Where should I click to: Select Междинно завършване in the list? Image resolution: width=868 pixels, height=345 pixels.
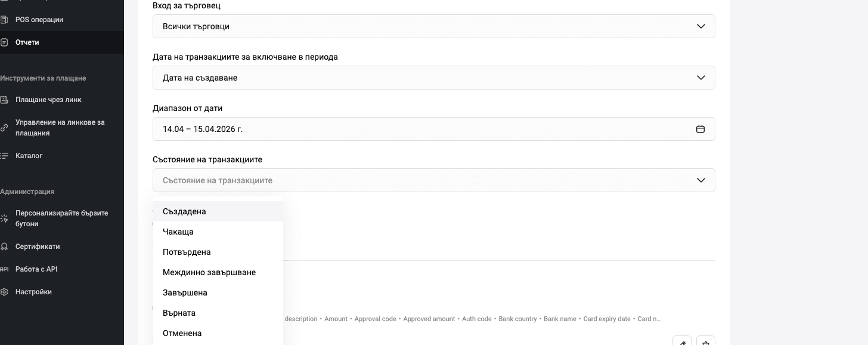[x=209, y=272]
